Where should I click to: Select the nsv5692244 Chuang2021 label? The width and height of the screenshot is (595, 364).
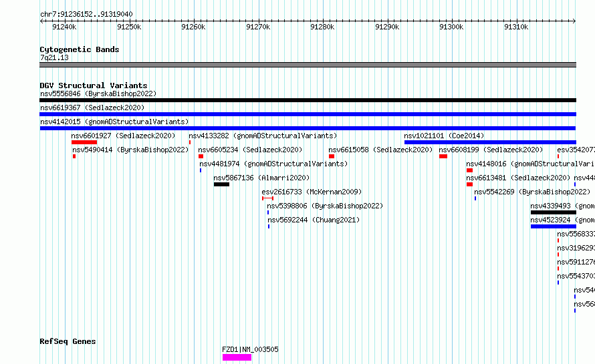(x=314, y=220)
